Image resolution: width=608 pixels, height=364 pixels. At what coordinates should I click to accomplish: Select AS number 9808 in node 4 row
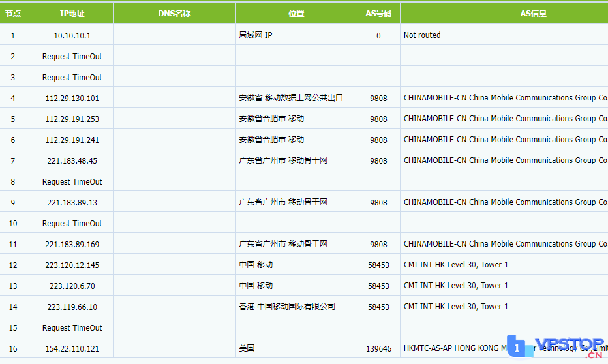378,99
